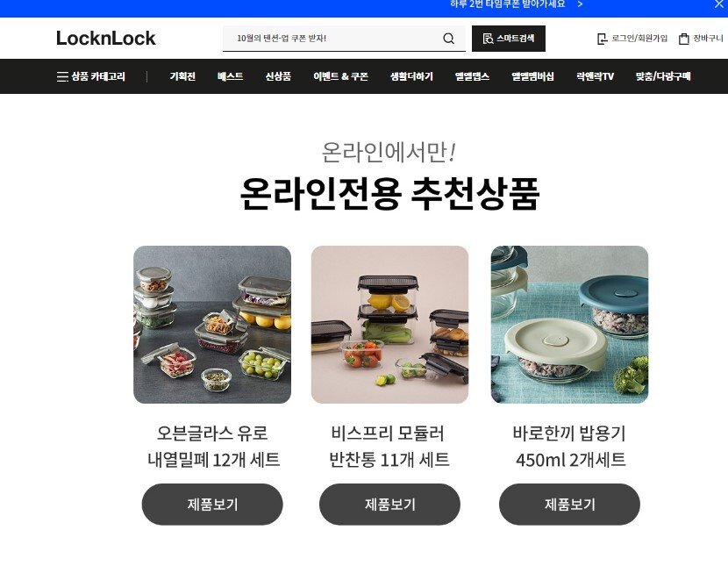Go to the 신상품 menu
Image resolution: width=728 pixels, height=573 pixels.
click(x=278, y=76)
